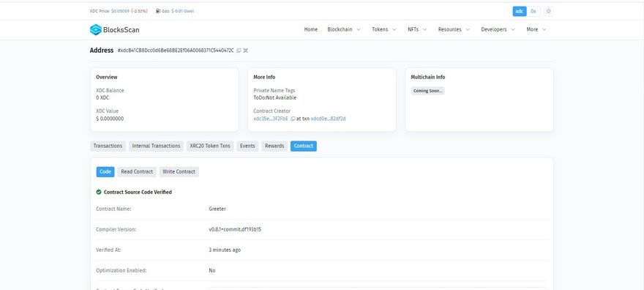Click the Optimization Enabled value No
644x290 pixels.
pyautogui.click(x=212, y=271)
